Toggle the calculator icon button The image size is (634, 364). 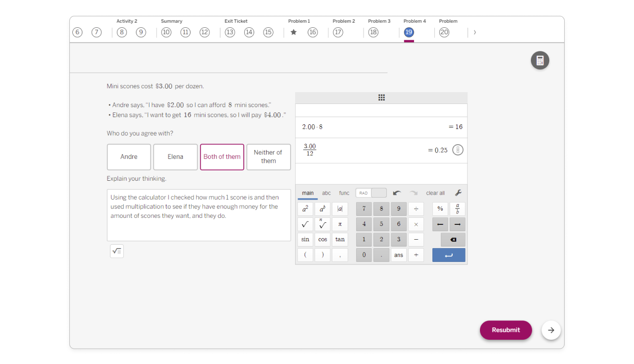coord(540,60)
